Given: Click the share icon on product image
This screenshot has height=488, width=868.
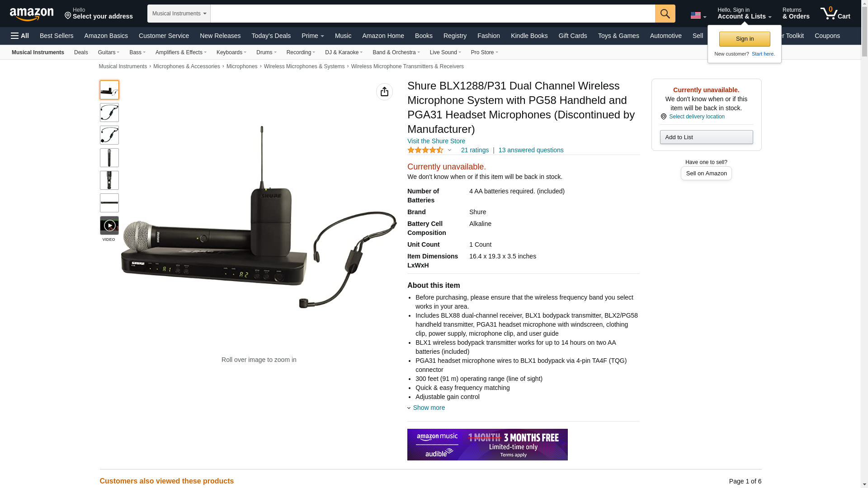Looking at the screenshot, I should tap(384, 92).
